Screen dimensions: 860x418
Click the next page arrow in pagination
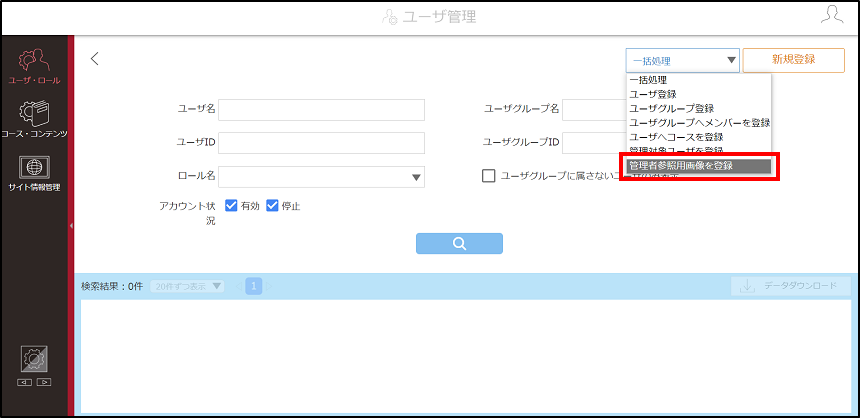click(x=269, y=286)
